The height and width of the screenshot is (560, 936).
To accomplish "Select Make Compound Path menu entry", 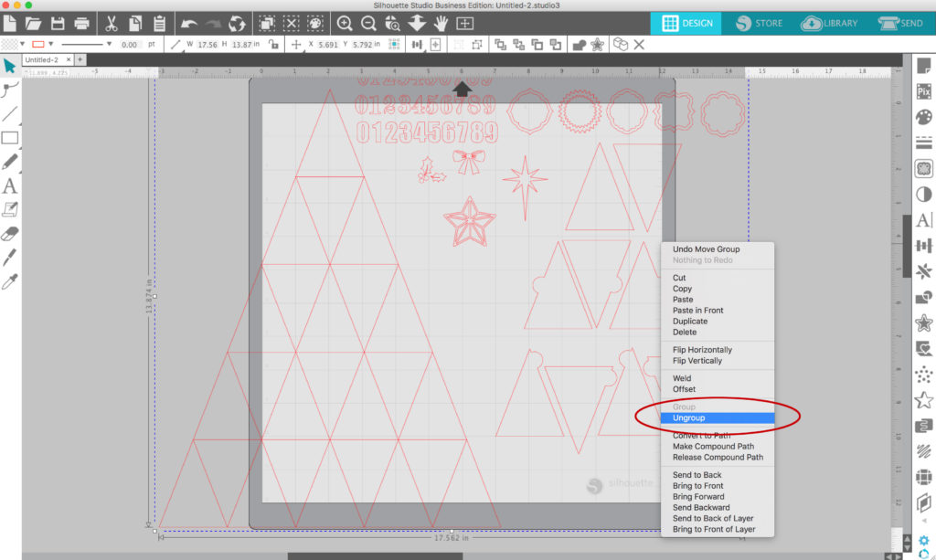I will [713, 447].
